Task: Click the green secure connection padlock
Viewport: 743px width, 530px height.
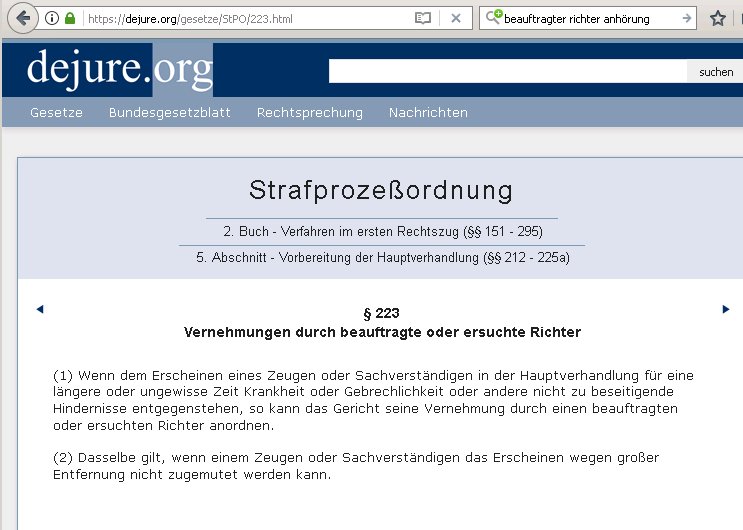Action: point(70,18)
